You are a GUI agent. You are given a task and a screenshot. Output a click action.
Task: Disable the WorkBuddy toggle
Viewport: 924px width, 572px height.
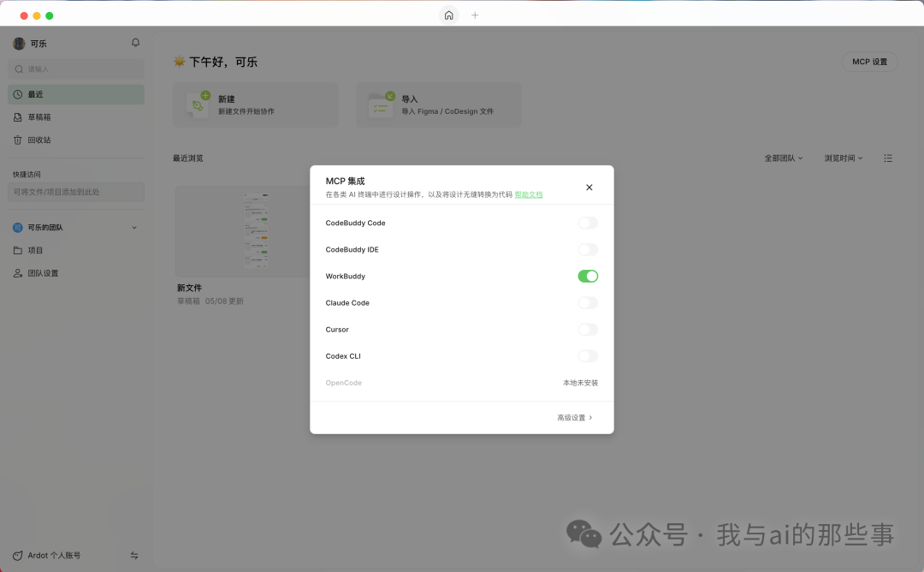[x=588, y=276]
